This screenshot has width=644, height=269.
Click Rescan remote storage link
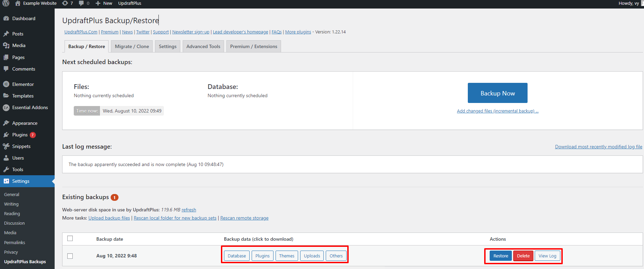pyautogui.click(x=244, y=218)
